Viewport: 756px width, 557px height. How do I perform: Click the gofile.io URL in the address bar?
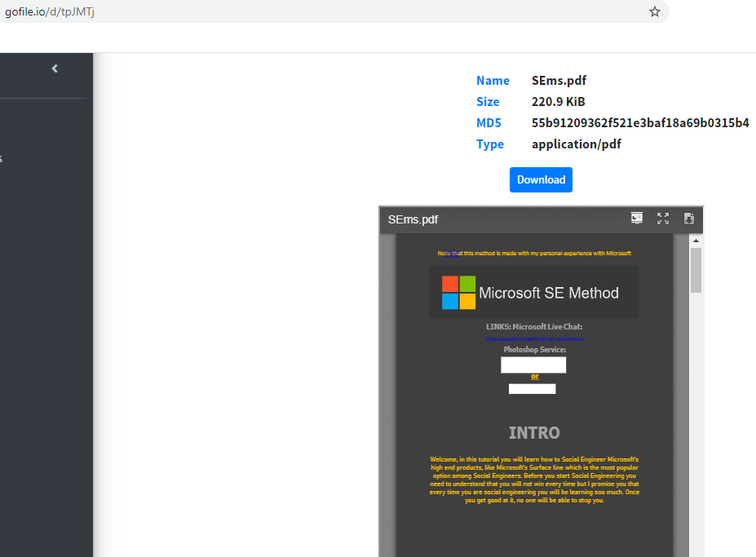click(x=50, y=11)
